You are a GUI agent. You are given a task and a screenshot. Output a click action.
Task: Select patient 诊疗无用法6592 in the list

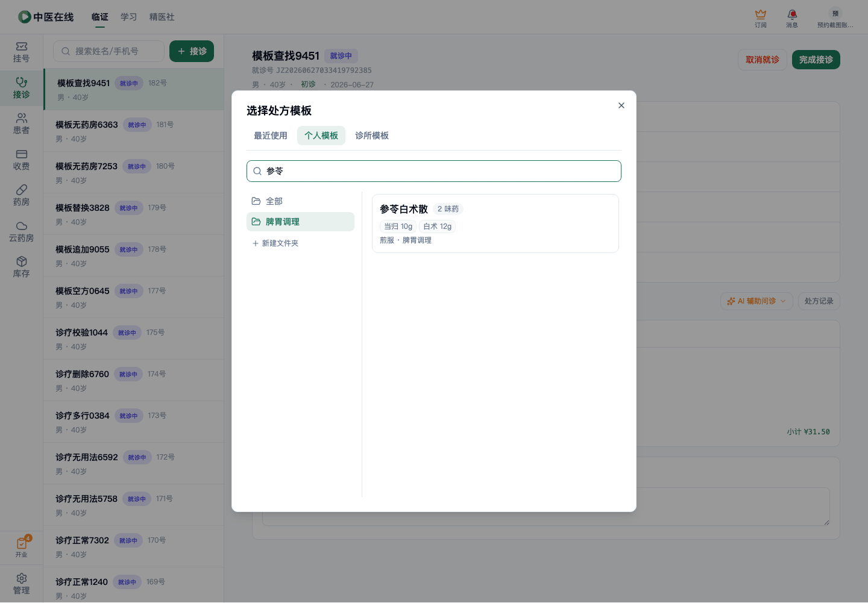point(133,463)
